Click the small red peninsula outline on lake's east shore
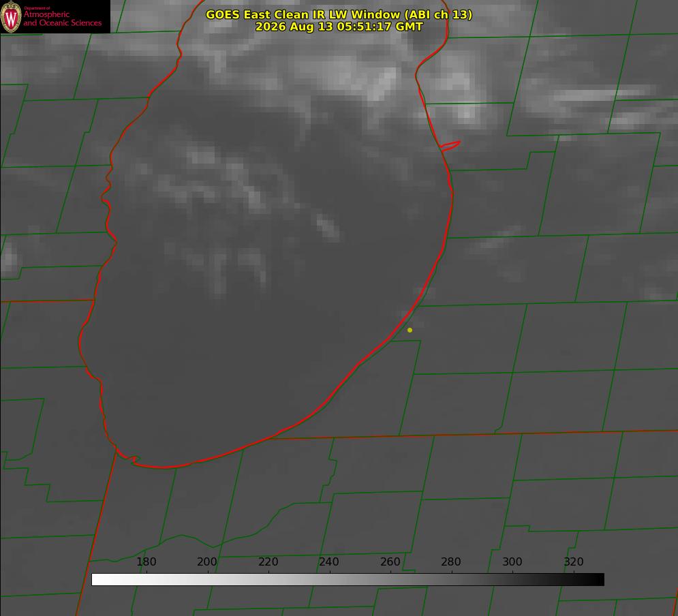Image resolution: width=678 pixels, height=616 pixels. point(450,145)
